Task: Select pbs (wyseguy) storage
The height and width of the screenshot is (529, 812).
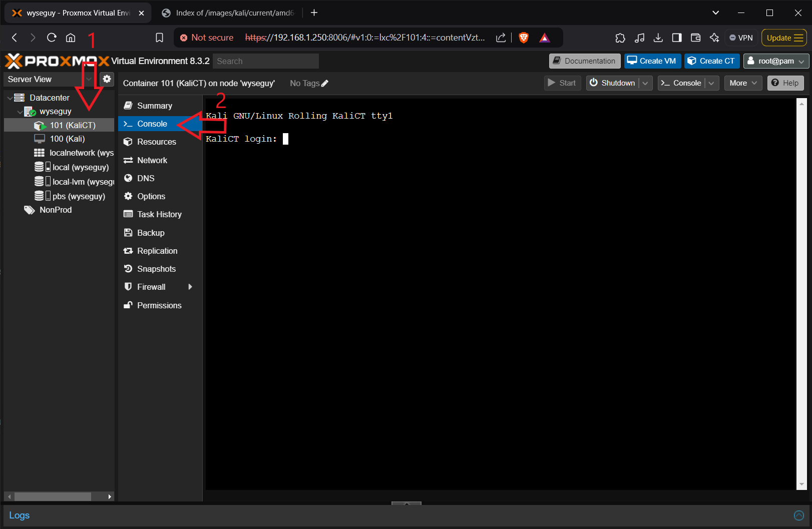Action: coord(59,196)
